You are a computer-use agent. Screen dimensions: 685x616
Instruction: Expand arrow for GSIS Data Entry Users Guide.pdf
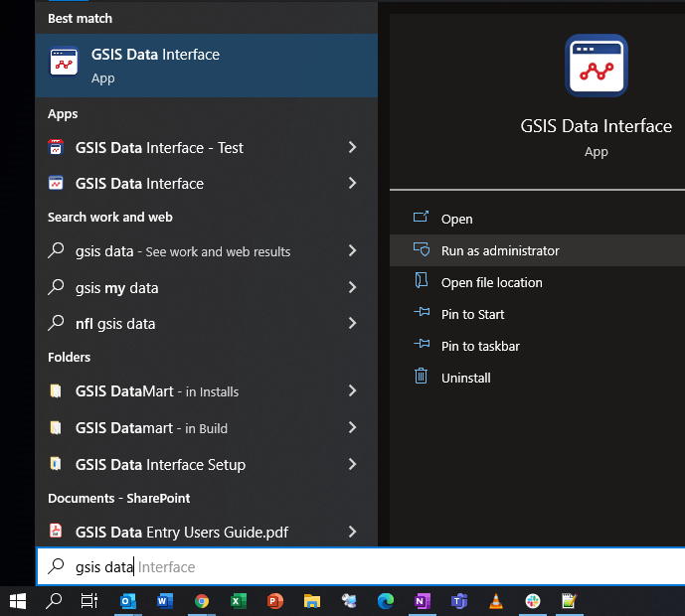pyautogui.click(x=353, y=532)
